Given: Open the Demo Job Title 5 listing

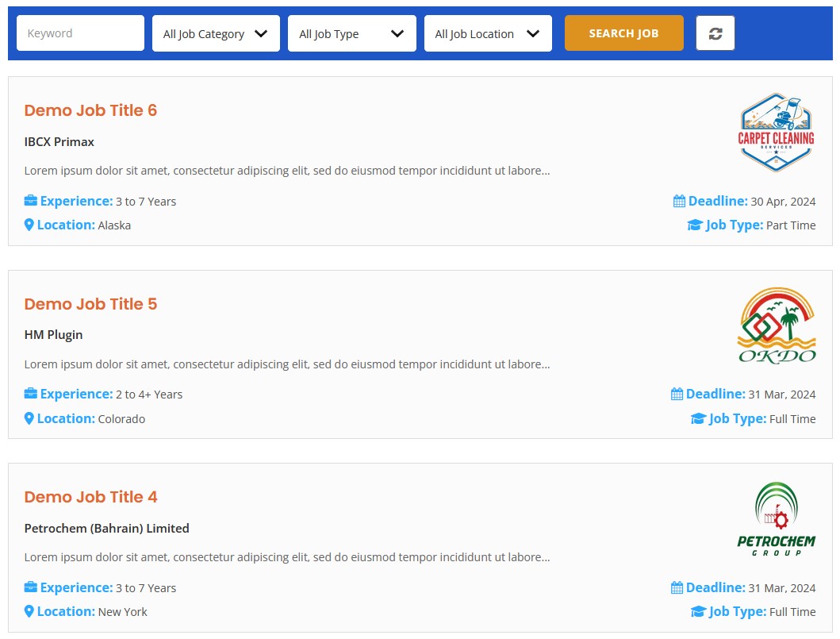Looking at the screenshot, I should pos(90,304).
